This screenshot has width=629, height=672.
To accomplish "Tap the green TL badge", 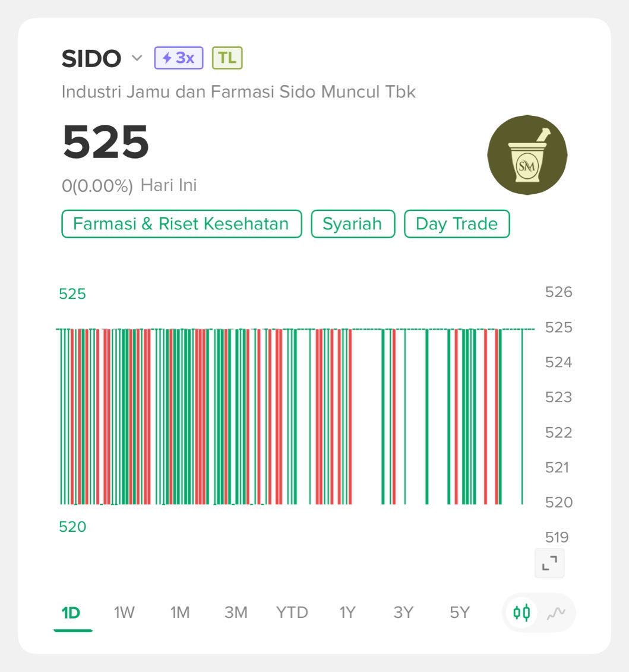I will [227, 58].
